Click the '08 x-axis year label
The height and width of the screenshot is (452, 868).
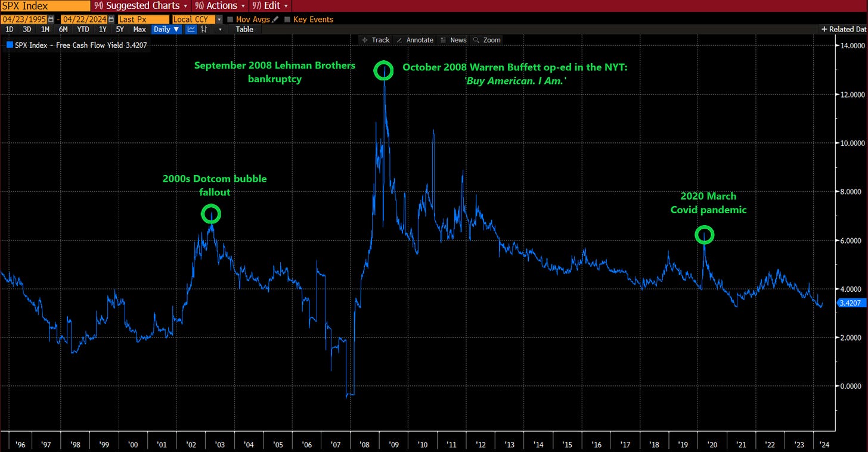[365, 444]
